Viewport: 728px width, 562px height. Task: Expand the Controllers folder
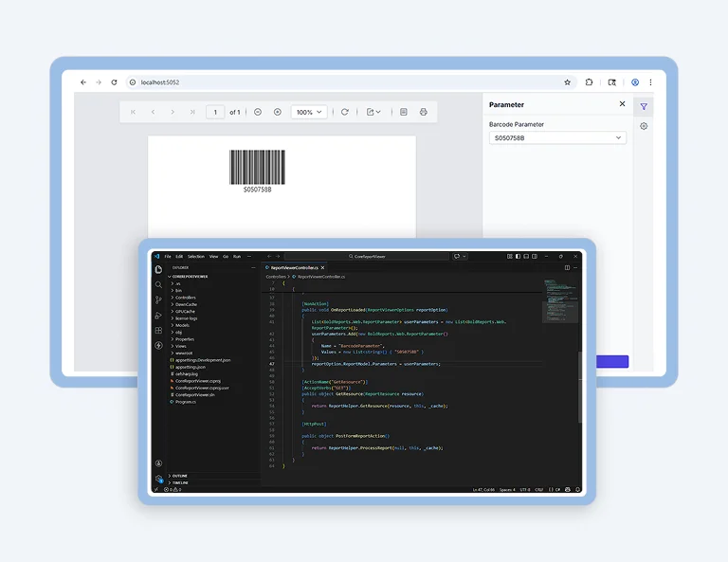pos(183,298)
